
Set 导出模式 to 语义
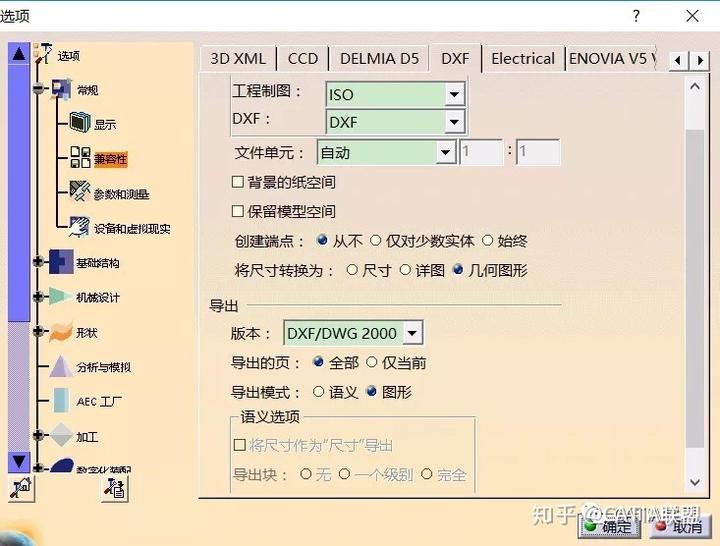[318, 392]
